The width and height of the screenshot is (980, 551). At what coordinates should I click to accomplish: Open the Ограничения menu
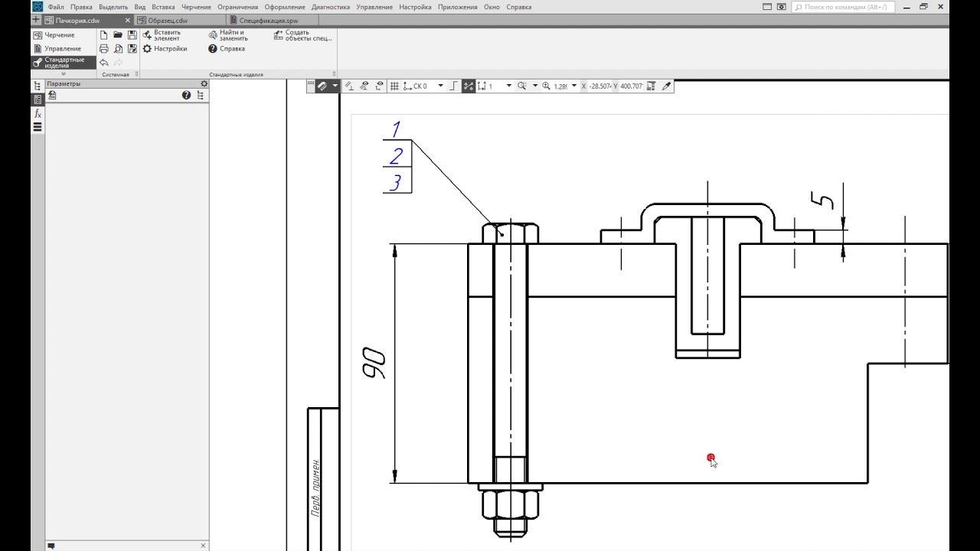(x=238, y=7)
